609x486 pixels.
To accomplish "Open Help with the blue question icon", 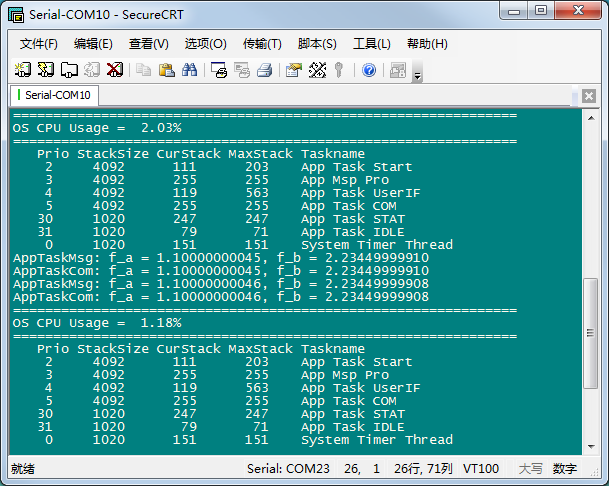I will pos(369,70).
